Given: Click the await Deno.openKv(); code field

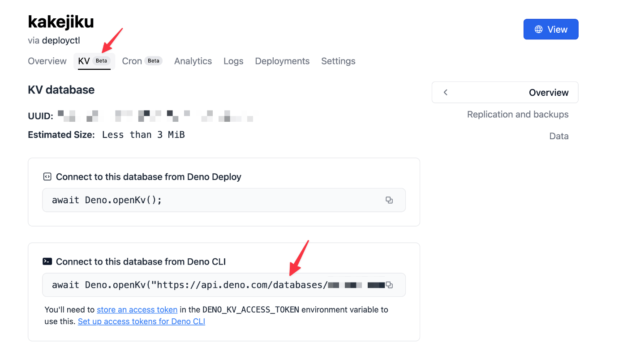Looking at the screenshot, I should [224, 200].
